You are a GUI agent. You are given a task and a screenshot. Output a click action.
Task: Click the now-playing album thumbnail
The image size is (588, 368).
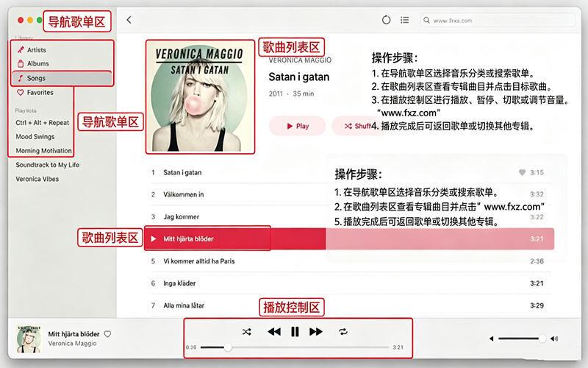coord(29,339)
